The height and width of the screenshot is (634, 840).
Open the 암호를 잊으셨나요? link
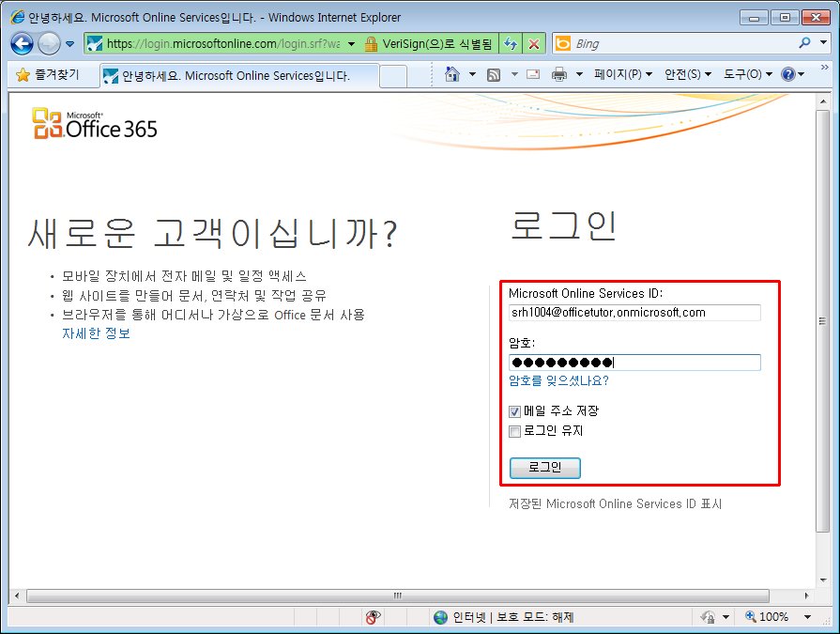(x=558, y=380)
